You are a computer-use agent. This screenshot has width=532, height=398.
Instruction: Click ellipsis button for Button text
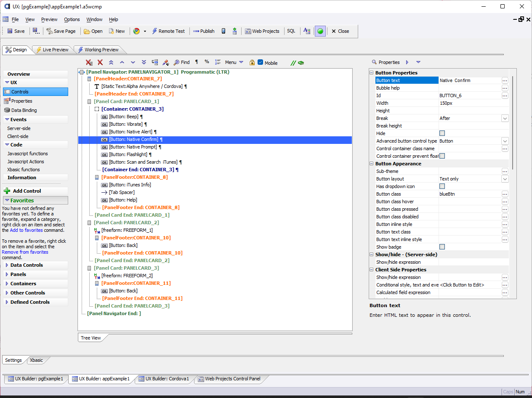click(x=505, y=80)
